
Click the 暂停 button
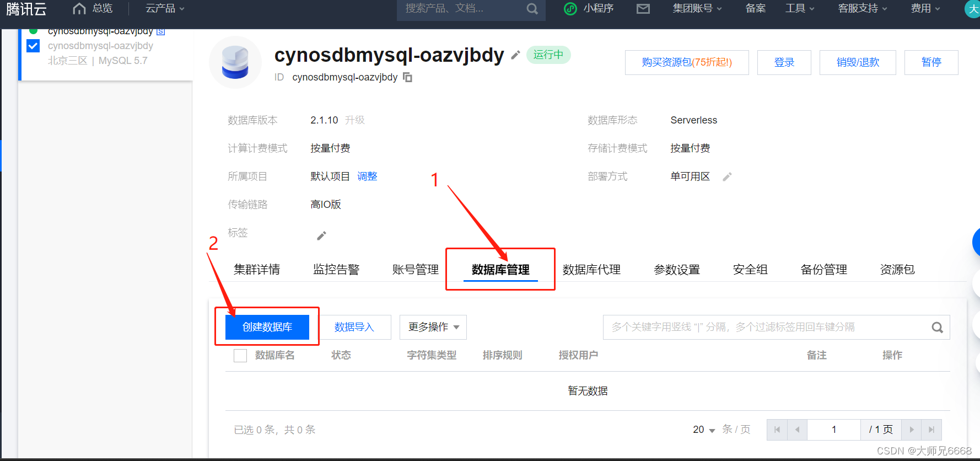point(931,62)
